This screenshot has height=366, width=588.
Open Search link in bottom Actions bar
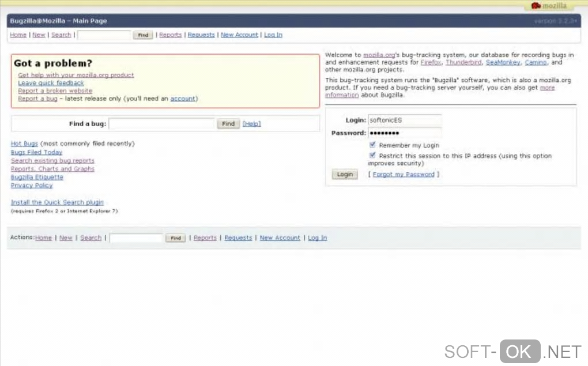click(x=91, y=237)
